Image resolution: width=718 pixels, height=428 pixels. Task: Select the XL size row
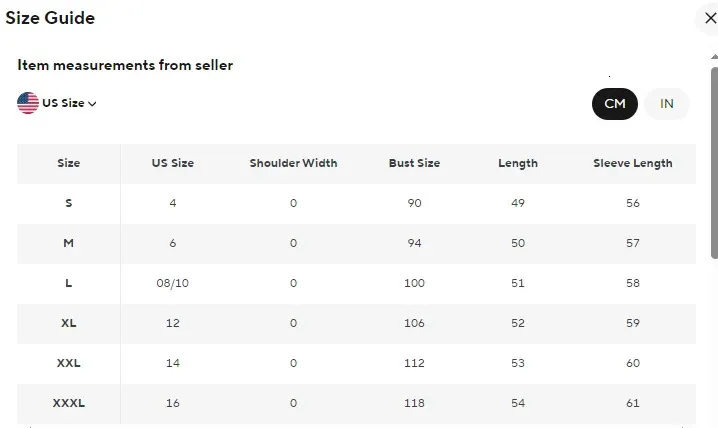69,323
